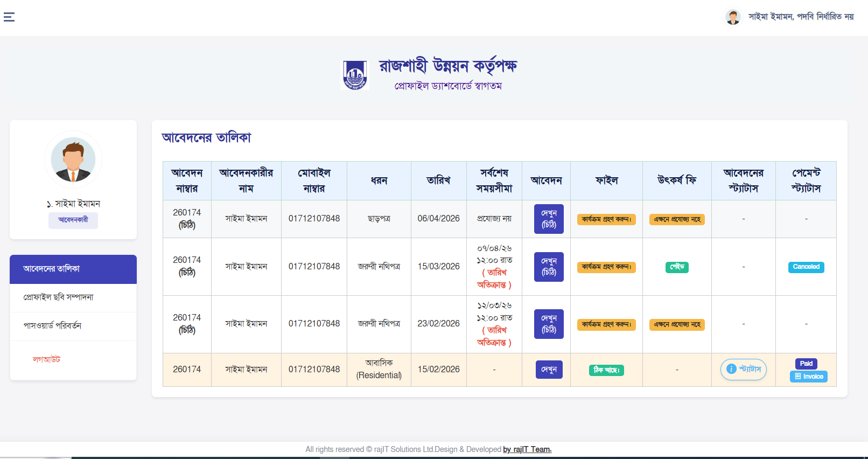The image size is (868, 459).
Task: Click দেখুন (চিঠি) button for 15/03/2026 row
Action: click(x=549, y=267)
